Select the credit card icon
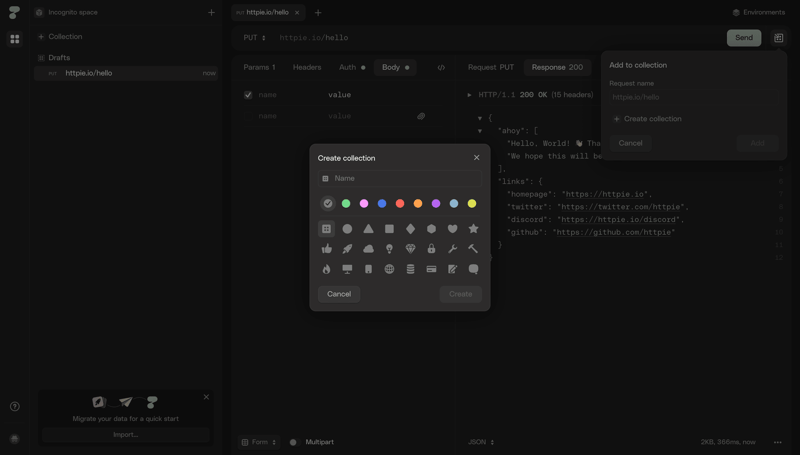 click(x=432, y=269)
